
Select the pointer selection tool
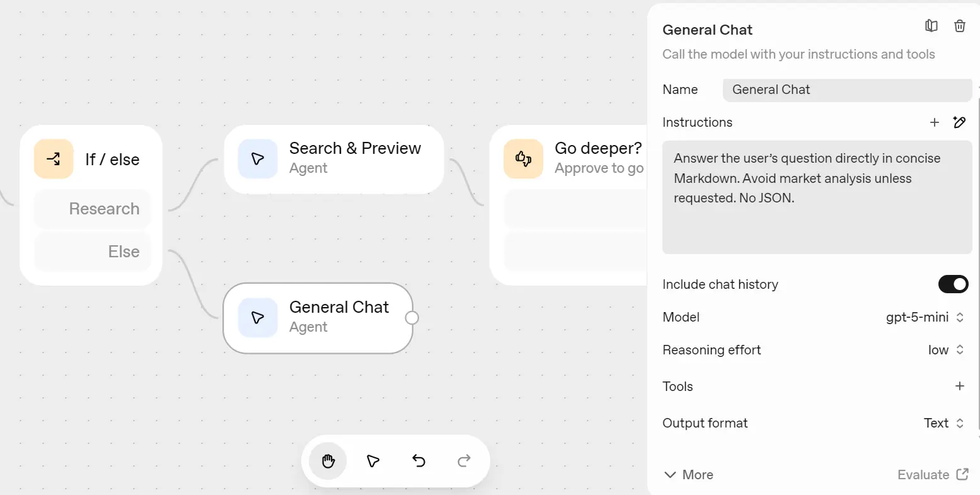click(x=373, y=461)
